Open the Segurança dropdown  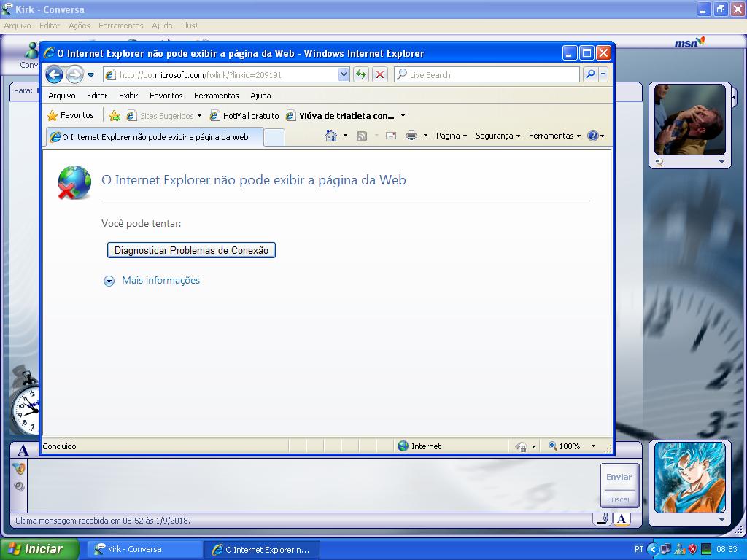pos(497,135)
